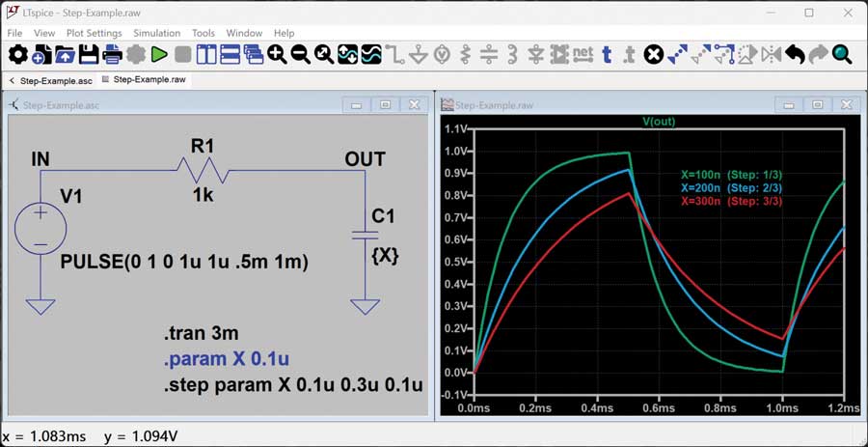Click the Run simulation green play button
The width and height of the screenshot is (868, 447).
pos(159,55)
